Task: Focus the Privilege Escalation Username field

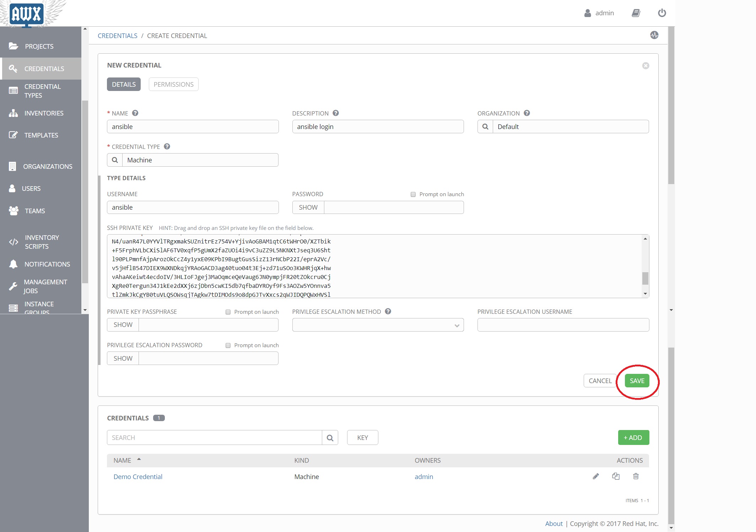Action: coord(563,325)
